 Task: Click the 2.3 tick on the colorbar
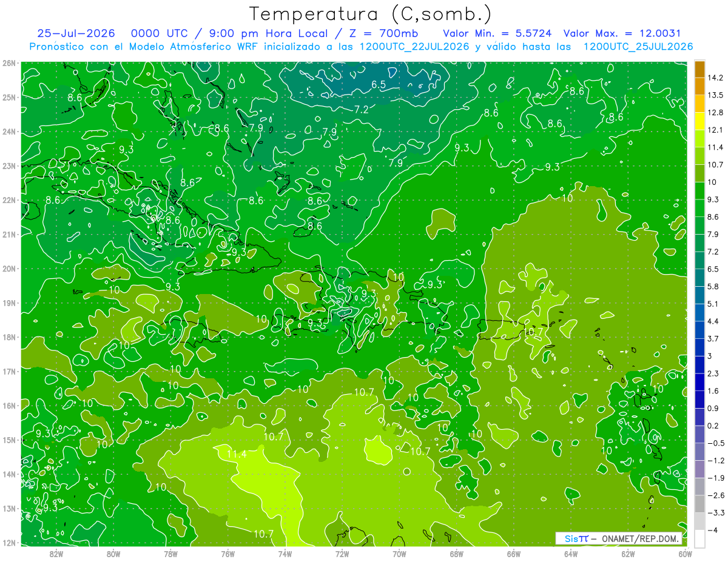[712, 373]
